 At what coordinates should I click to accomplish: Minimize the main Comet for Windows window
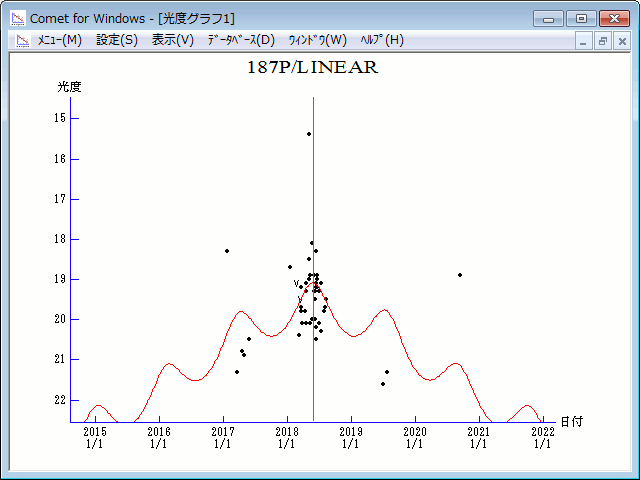549,18
